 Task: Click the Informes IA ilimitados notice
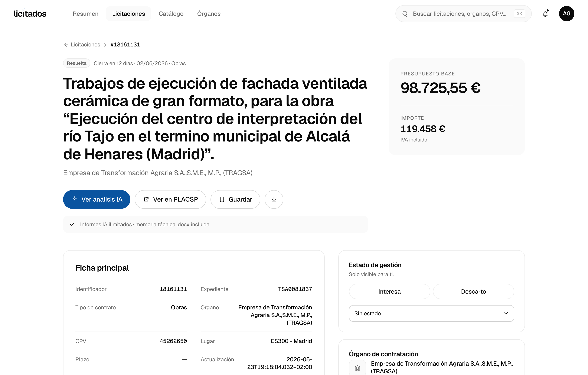coord(216,224)
